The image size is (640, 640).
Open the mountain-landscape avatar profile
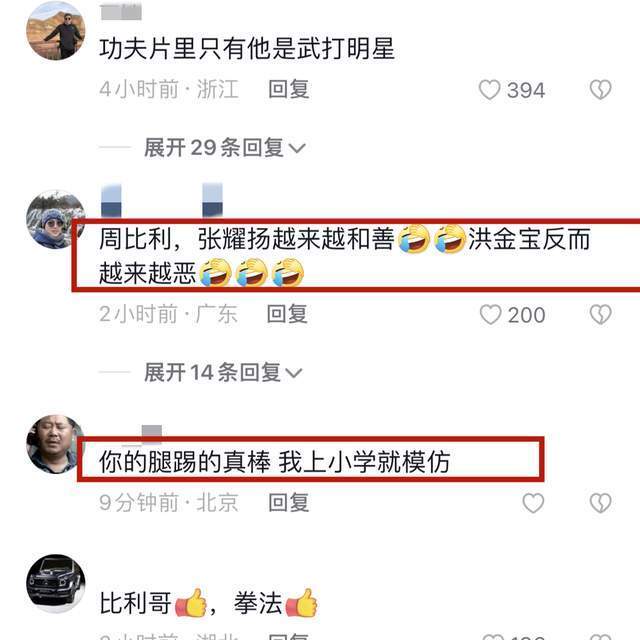pos(56,31)
